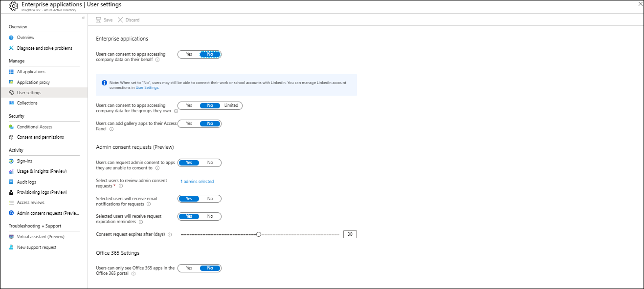Screen dimensions: 644x289
Task: Click the All applications grid icon
Action: click(x=11, y=72)
